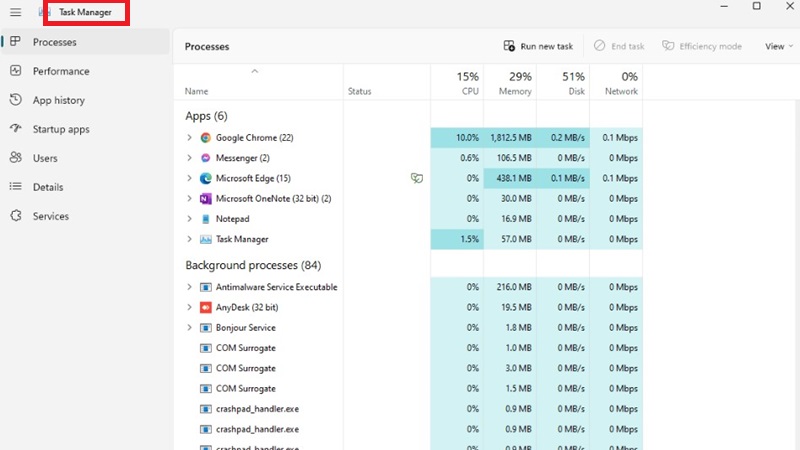The width and height of the screenshot is (800, 450).
Task: Click the AnyDesk process icon
Action: (205, 307)
